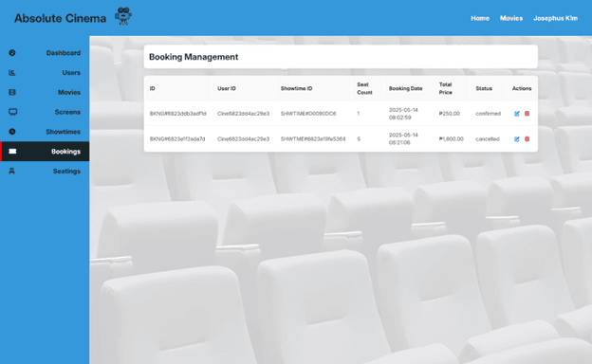Click the Absolute Cinema title
This screenshot has width=592, height=364.
60,18
